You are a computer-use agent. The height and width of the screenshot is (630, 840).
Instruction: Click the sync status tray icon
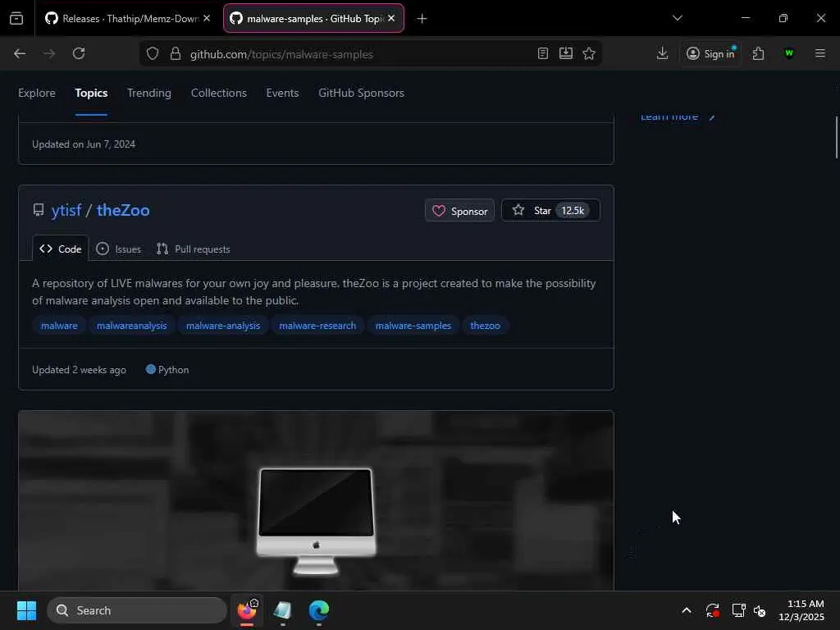pyautogui.click(x=712, y=610)
